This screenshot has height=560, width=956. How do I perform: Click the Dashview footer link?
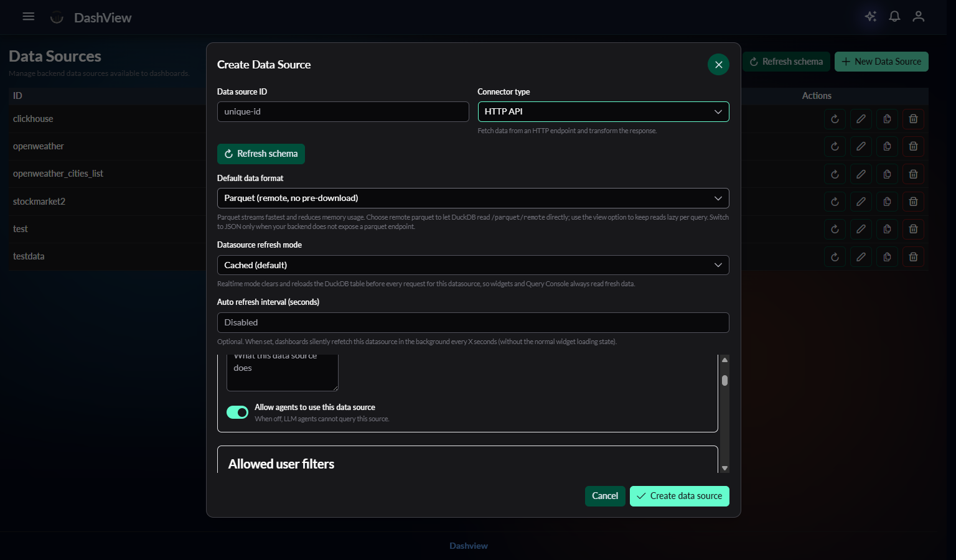tap(468, 546)
